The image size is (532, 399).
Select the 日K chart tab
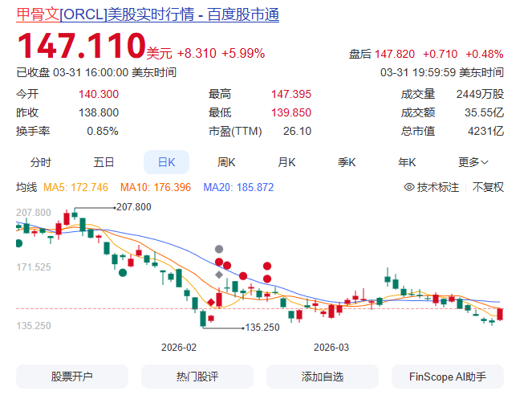coord(166,162)
